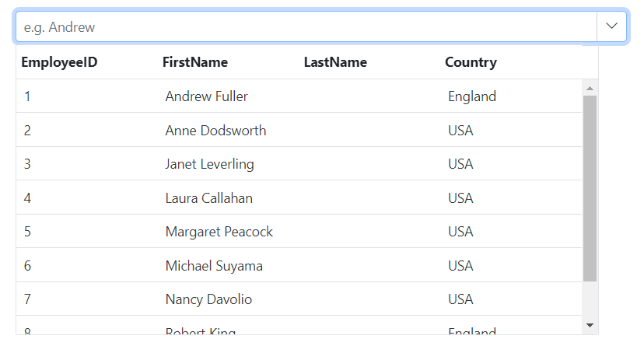
Task: Toggle the combobox dropdown chevron arrow
Action: point(611,26)
